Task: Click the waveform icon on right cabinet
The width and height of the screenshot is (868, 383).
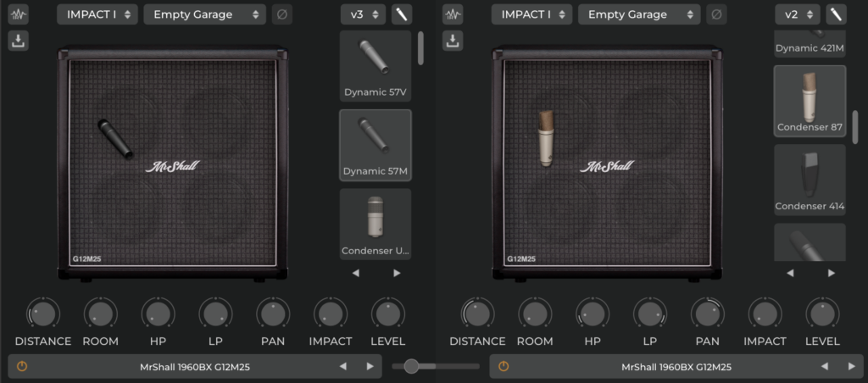Action: 453,14
